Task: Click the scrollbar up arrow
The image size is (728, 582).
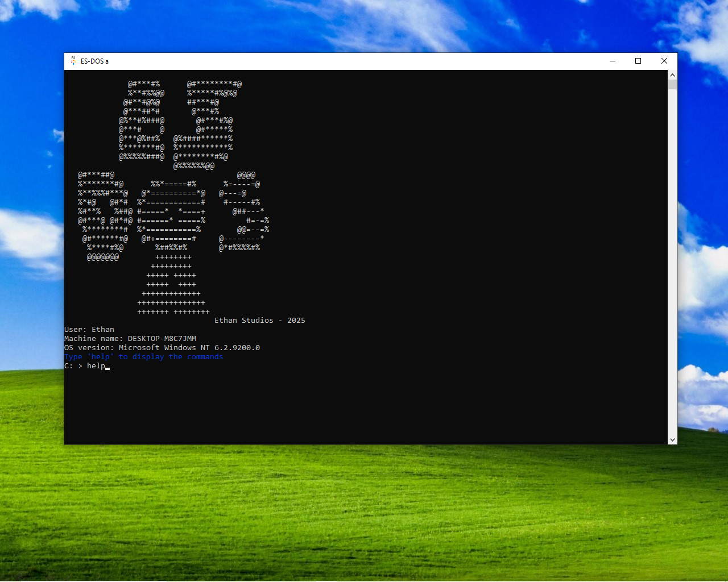Action: pyautogui.click(x=672, y=75)
